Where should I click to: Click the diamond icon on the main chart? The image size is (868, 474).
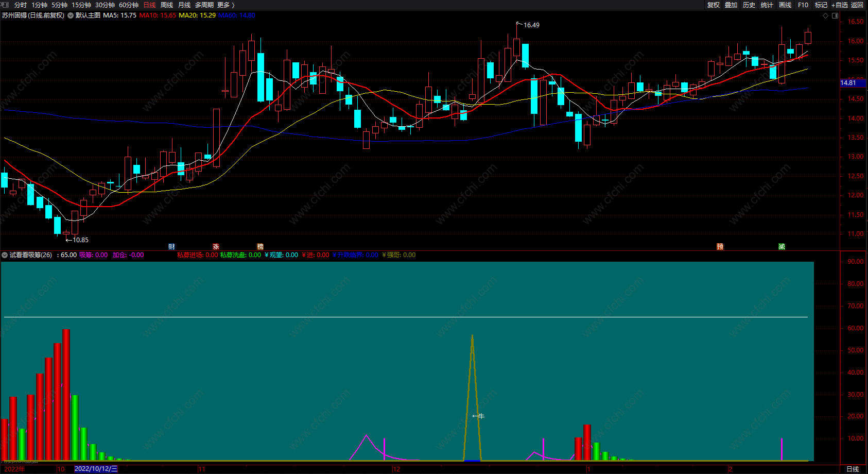(826, 15)
